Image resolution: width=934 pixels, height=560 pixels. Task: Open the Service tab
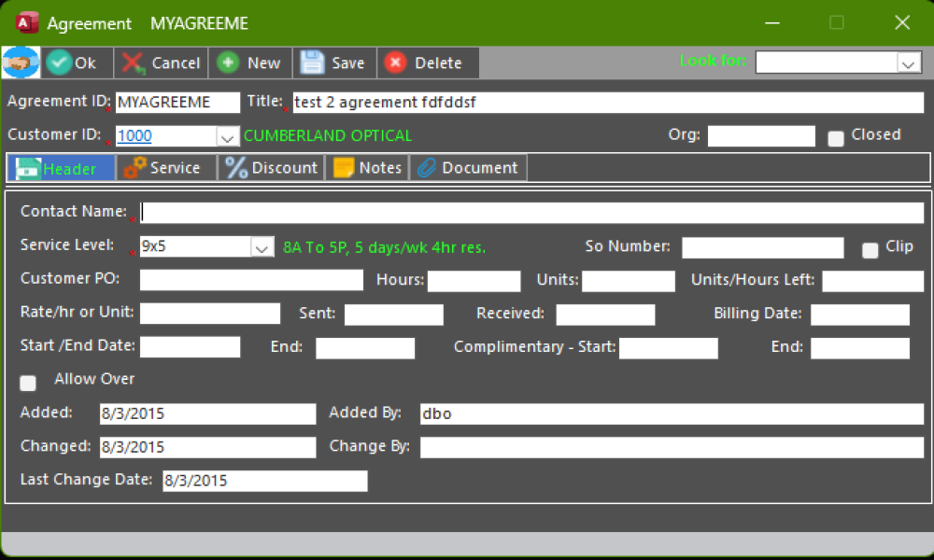164,168
